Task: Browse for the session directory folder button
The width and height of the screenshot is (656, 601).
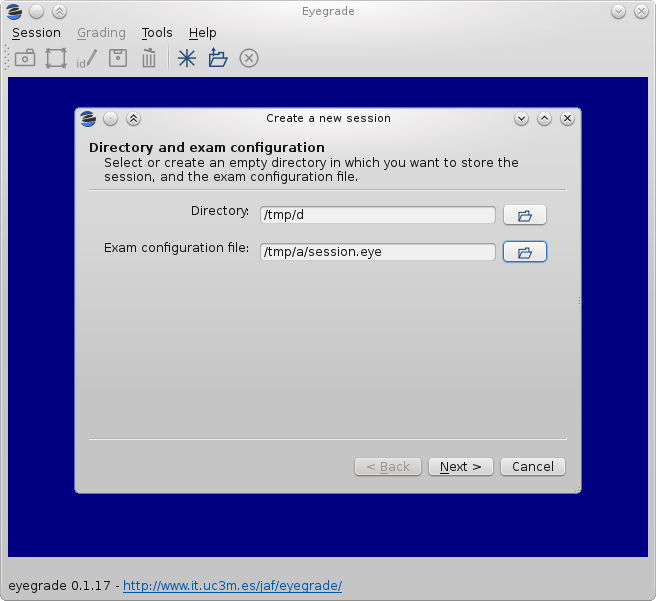Action: pyautogui.click(x=525, y=215)
